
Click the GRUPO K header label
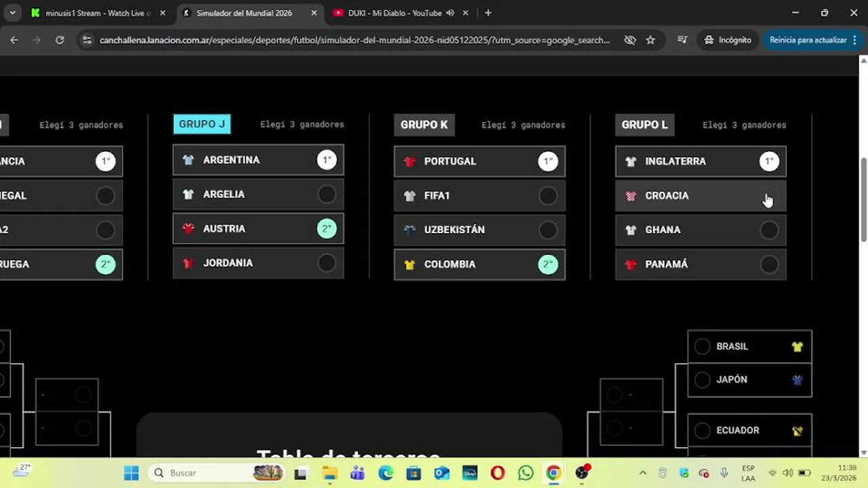pyautogui.click(x=424, y=125)
